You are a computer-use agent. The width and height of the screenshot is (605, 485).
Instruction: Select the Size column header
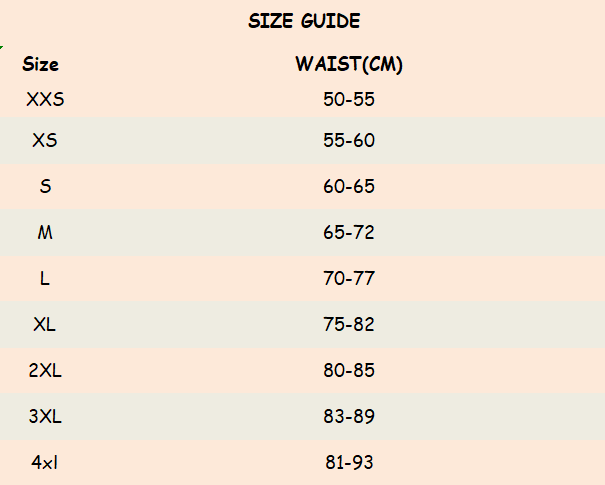(x=41, y=65)
